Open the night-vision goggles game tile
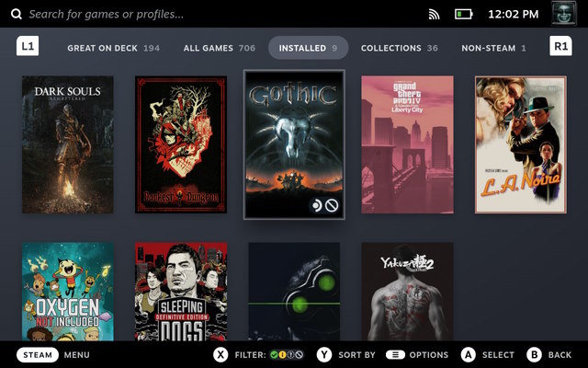The height and width of the screenshot is (368, 588). (x=294, y=292)
